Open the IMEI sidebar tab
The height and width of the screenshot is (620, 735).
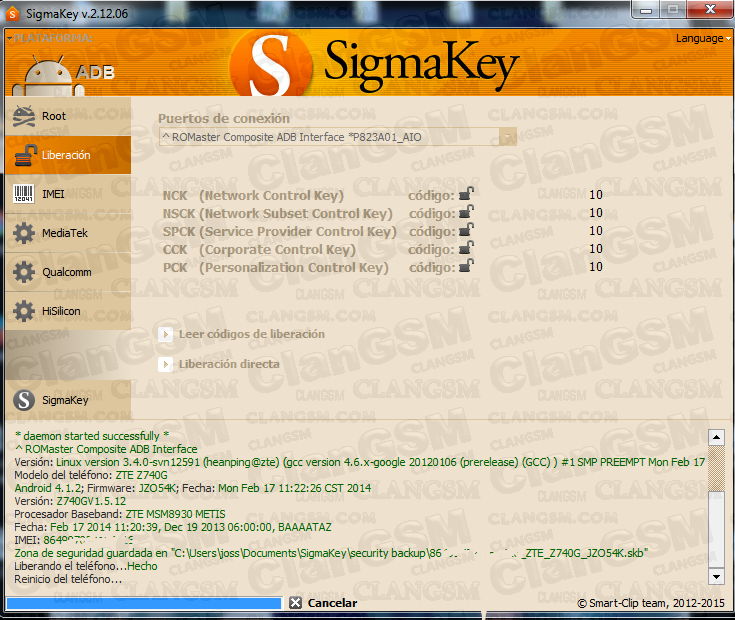click(x=68, y=194)
